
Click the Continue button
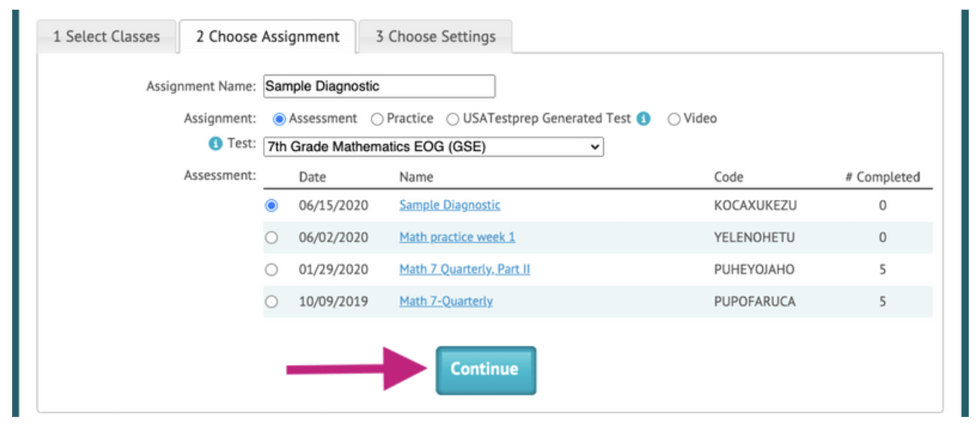point(485,370)
